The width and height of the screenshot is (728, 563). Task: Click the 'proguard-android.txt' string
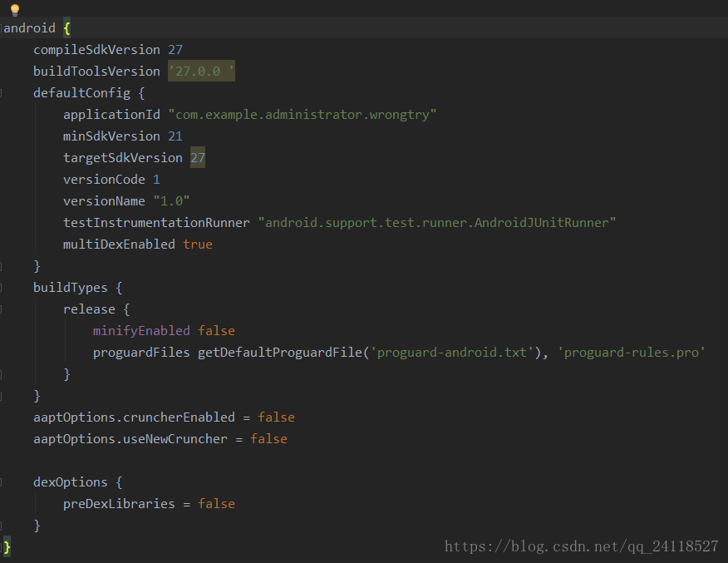tap(452, 353)
